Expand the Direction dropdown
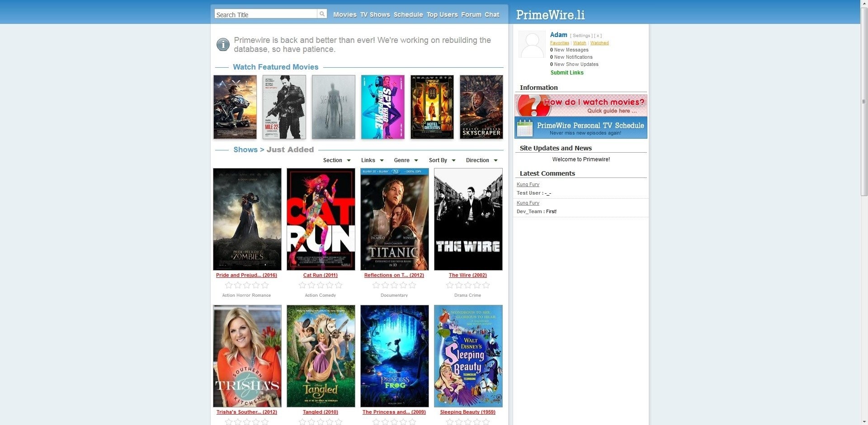Screen dimensions: 868x425 click(x=482, y=160)
